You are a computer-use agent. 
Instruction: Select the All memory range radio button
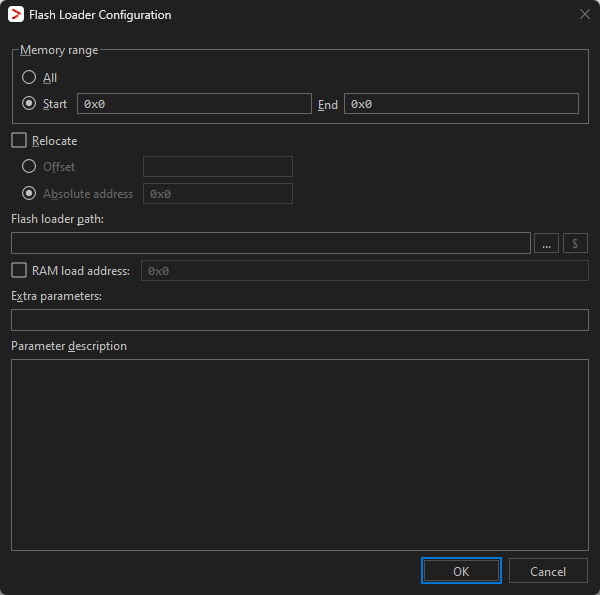(x=29, y=77)
